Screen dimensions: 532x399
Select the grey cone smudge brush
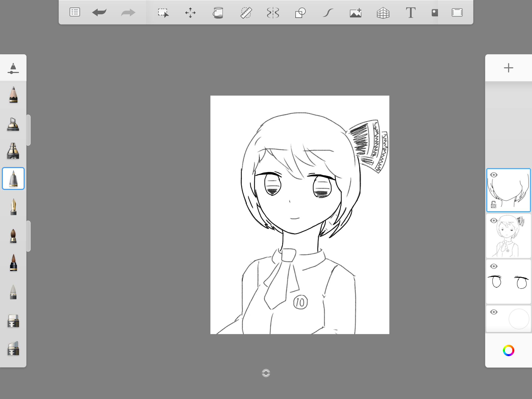tap(13, 292)
